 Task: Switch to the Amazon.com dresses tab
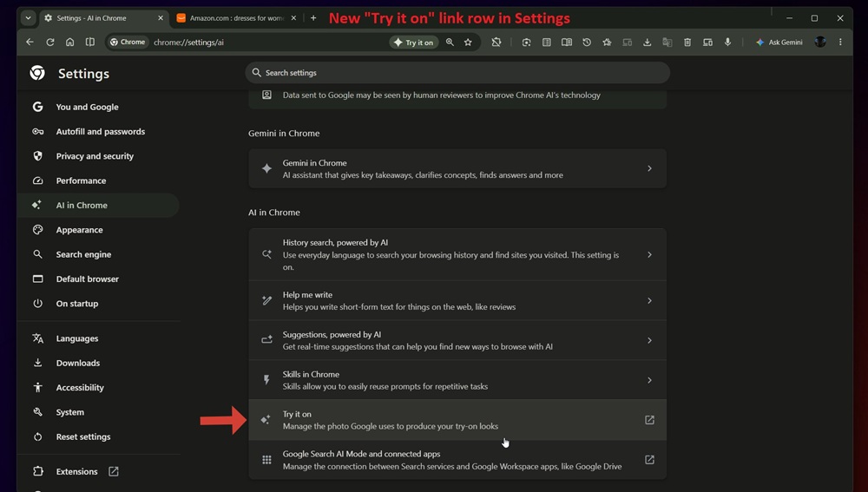[236, 18]
